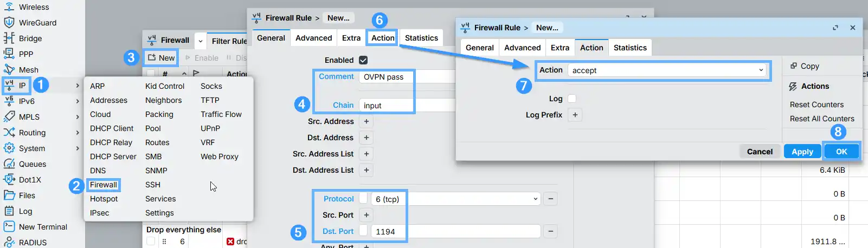Expand the IPv6 submenu chevron
The height and width of the screenshot is (248, 868).
click(78, 101)
